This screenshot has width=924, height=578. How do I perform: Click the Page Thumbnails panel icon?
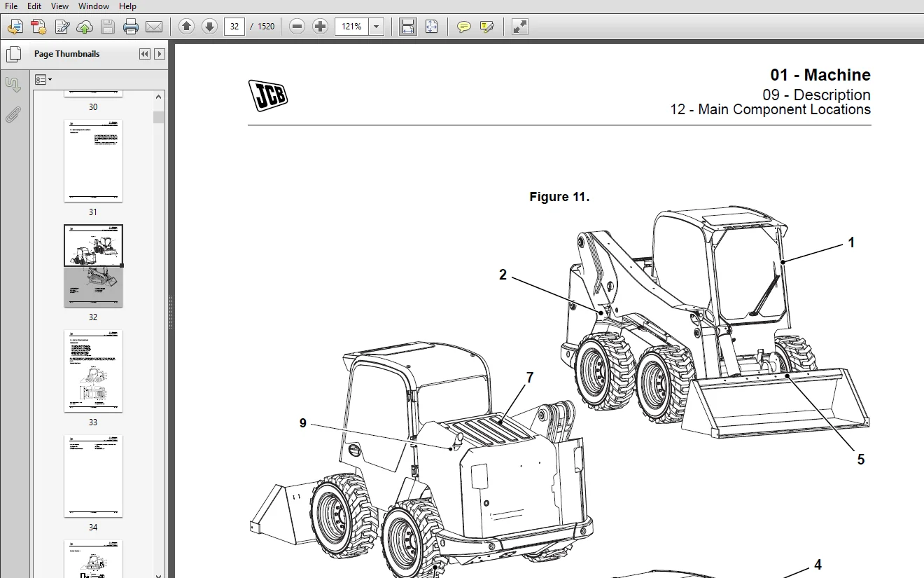(13, 54)
